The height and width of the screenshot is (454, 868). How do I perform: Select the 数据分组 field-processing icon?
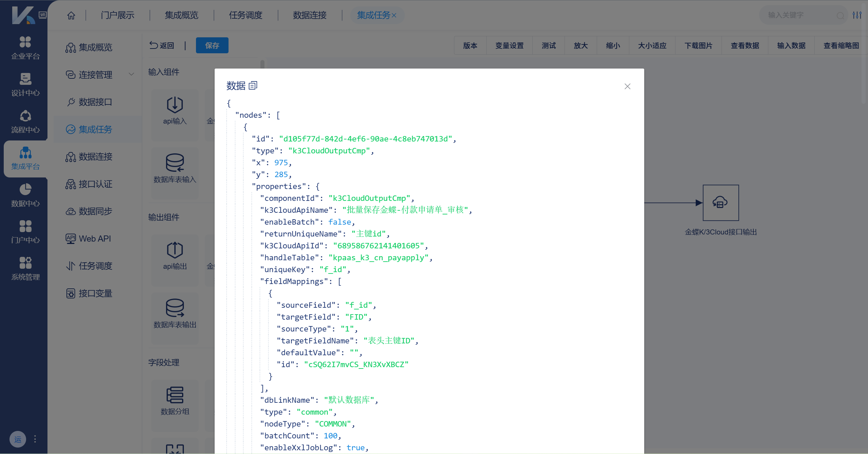175,395
